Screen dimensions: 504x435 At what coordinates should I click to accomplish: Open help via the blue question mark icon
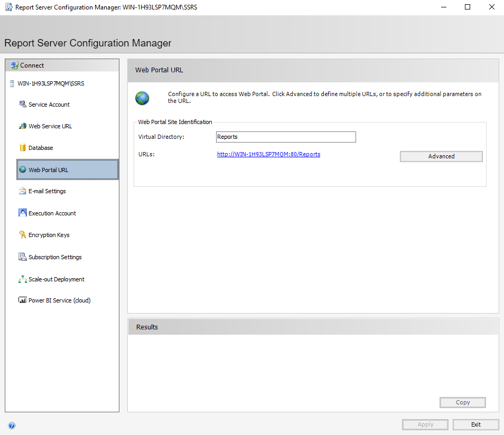click(x=12, y=425)
